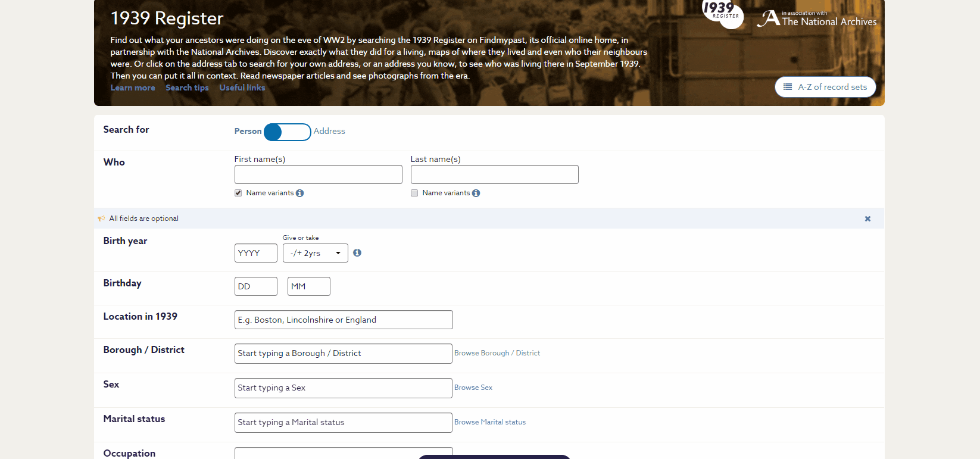
Task: Click the 1939 Register logo
Action: click(x=723, y=13)
